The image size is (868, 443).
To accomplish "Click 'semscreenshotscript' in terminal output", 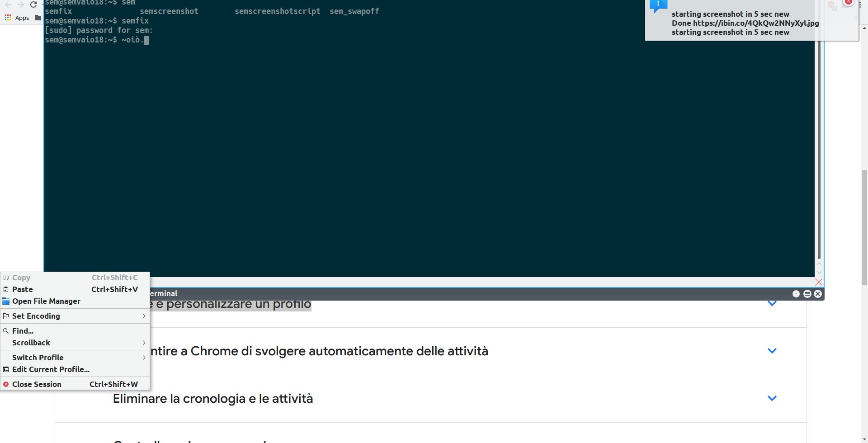I will tap(278, 11).
